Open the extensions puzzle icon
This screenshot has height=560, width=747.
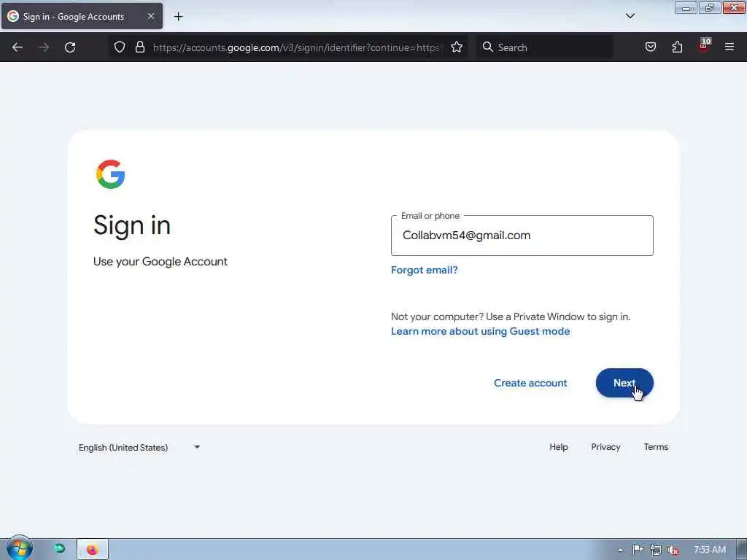coord(677,47)
